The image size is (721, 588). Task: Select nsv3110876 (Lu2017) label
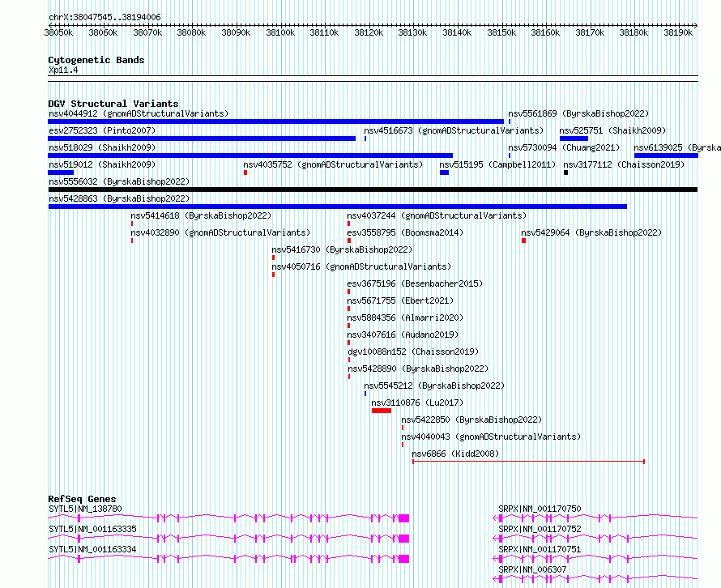click(x=417, y=403)
